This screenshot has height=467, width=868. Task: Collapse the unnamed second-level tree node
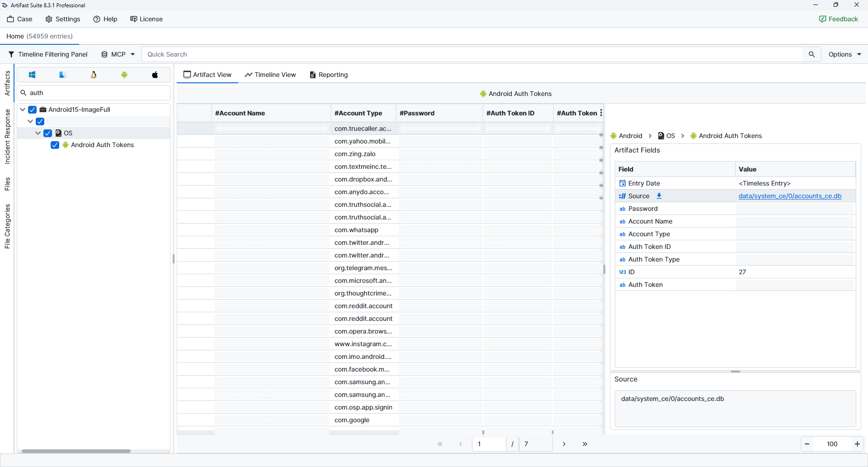point(30,121)
